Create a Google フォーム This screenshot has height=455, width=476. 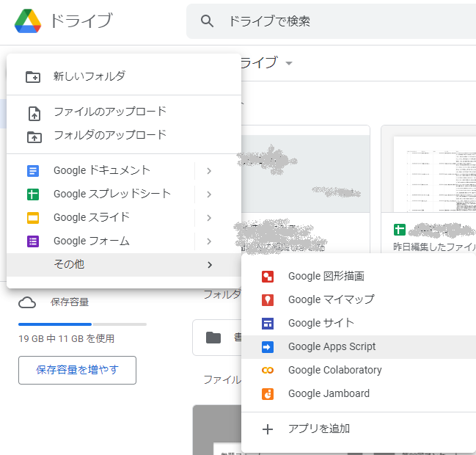pos(92,241)
